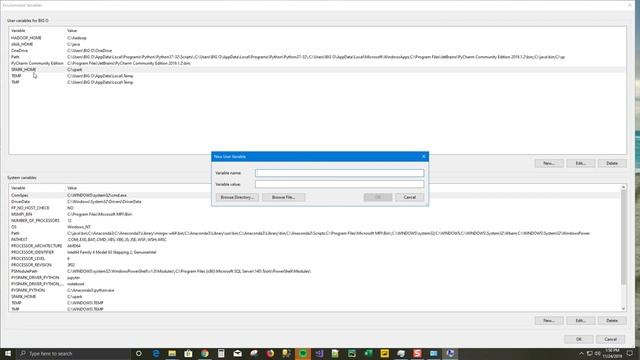Select PROCESSOR_LEVEL variable row
The height and width of the screenshot is (360, 640).
click(x=315, y=259)
